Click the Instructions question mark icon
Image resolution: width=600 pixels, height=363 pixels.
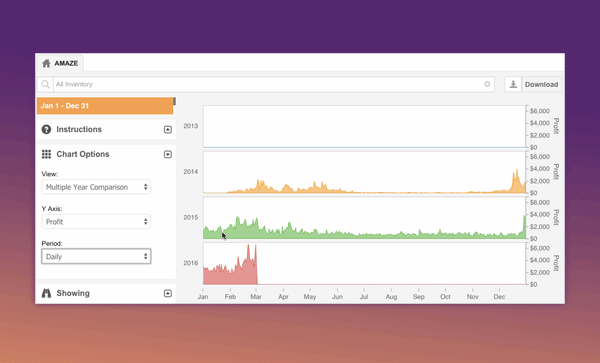pyautogui.click(x=46, y=129)
